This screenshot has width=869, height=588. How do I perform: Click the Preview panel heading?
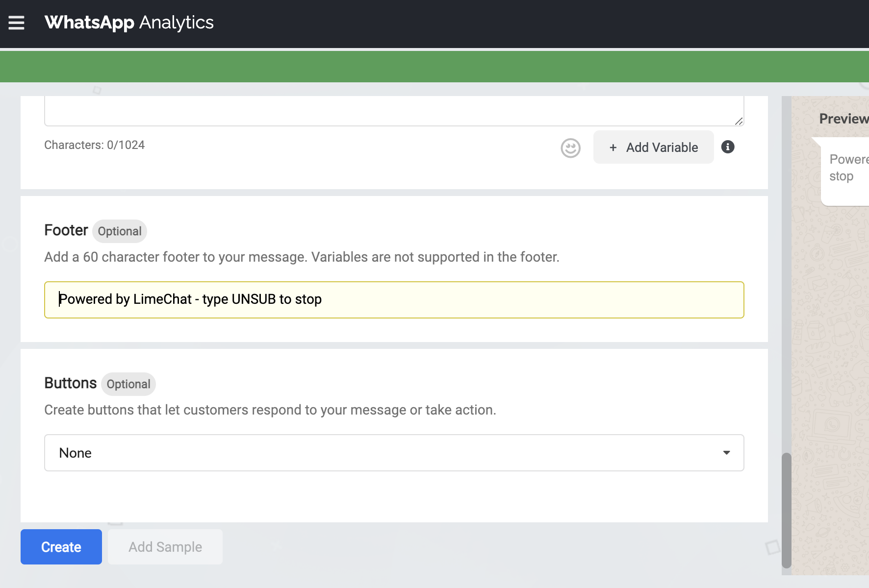[844, 119]
